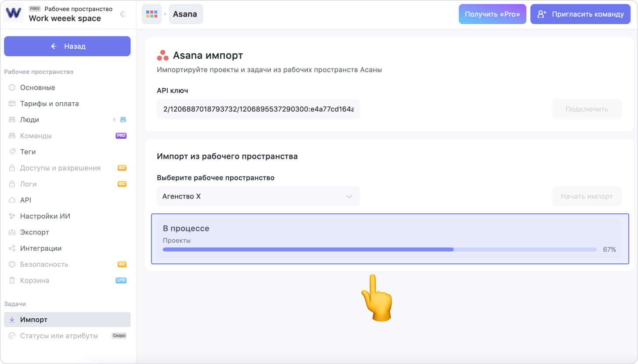Click the Asana logo icon
638x364 pixels.
click(162, 55)
